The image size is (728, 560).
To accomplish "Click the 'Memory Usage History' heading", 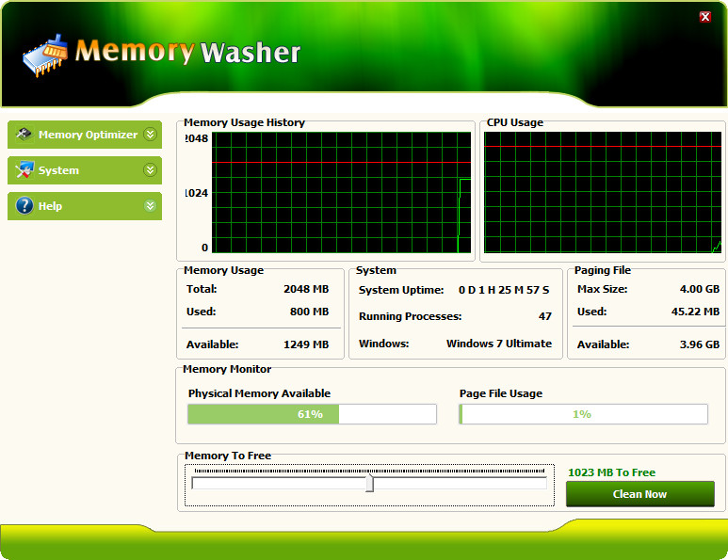I will click(244, 122).
